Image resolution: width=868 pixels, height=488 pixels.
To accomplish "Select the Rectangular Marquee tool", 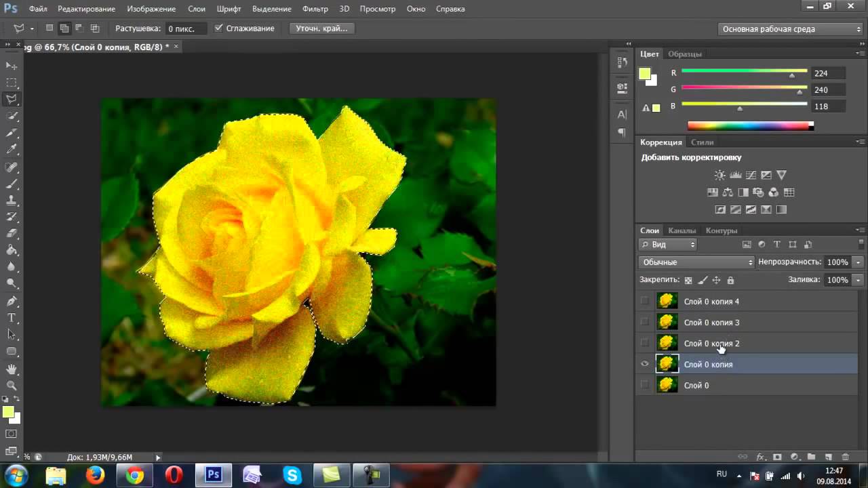I will click(x=12, y=83).
